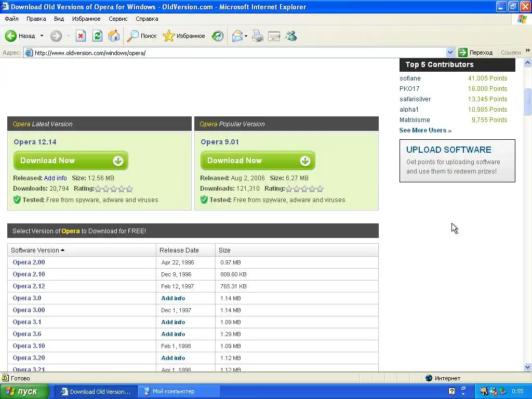The width and height of the screenshot is (532, 399).
Task: Open the Справка menu
Action: (x=147, y=19)
